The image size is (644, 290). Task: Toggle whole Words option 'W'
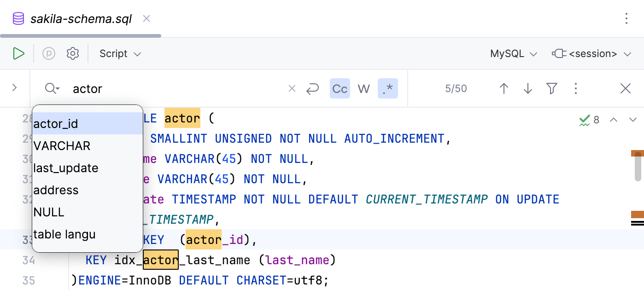(364, 89)
